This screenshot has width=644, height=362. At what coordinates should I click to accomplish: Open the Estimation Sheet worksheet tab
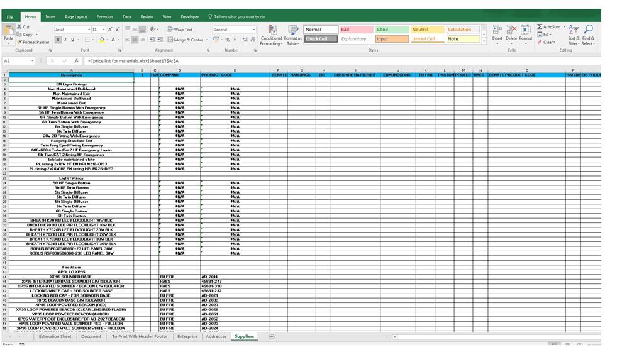[x=55, y=337]
